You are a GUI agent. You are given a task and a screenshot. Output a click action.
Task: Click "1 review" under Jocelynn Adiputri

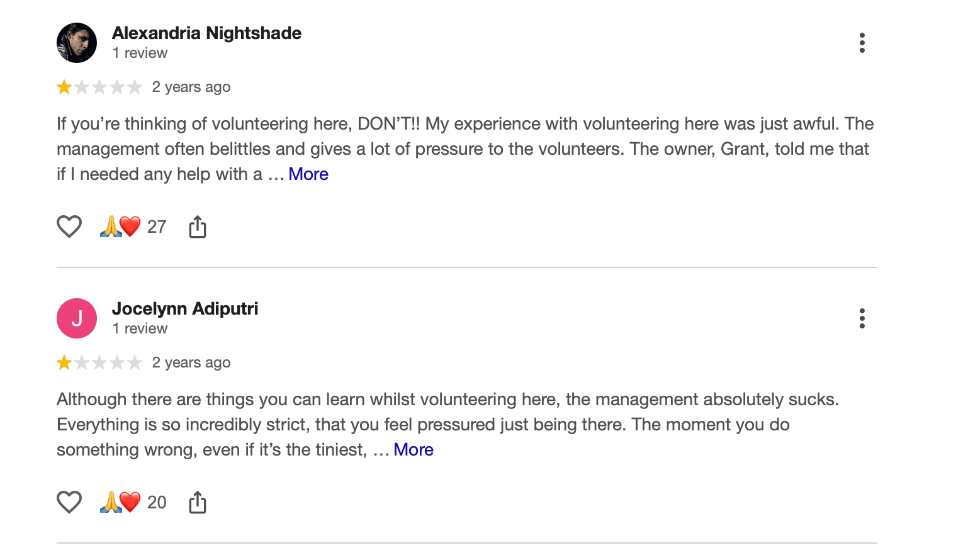140,329
